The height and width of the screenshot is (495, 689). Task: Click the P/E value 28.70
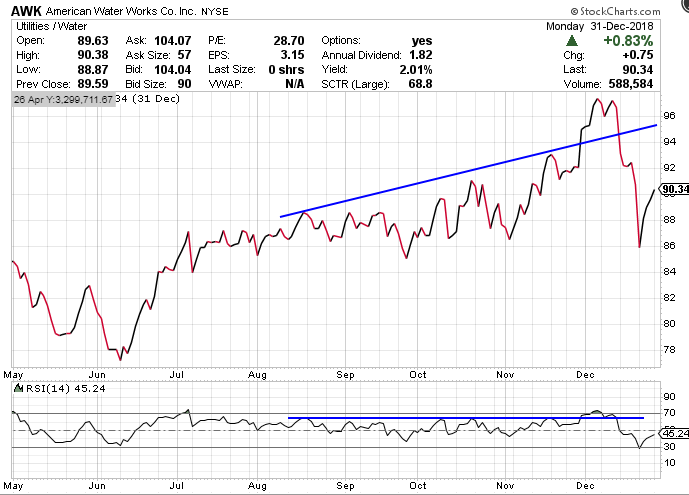coord(289,40)
